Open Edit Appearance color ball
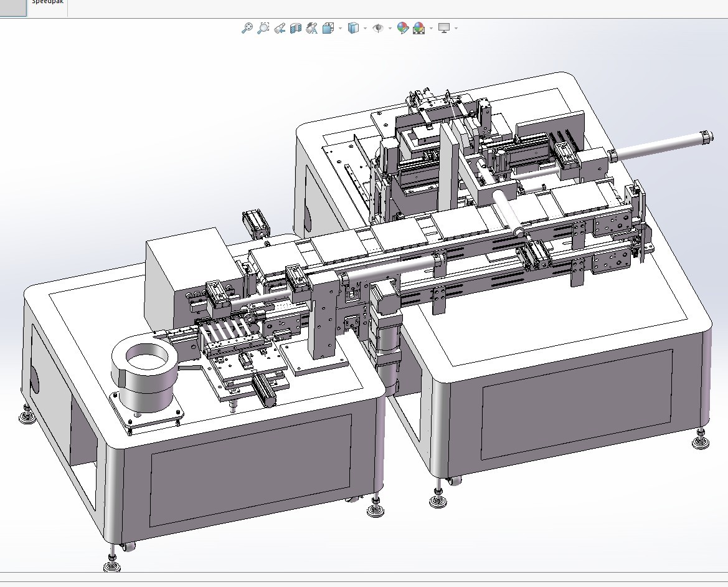 (402, 28)
